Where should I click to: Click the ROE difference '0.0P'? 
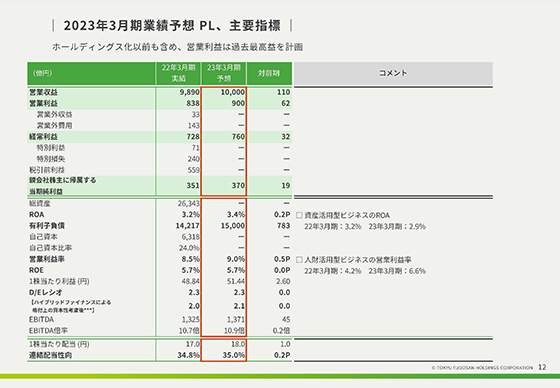282,270
